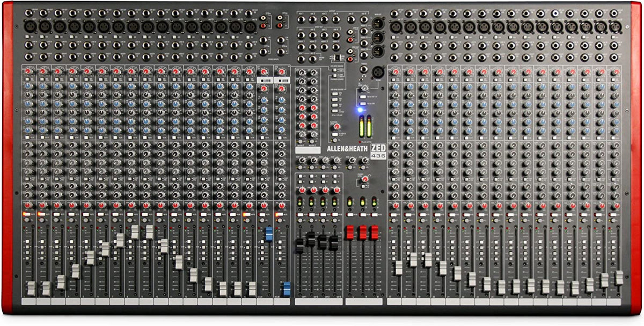Raise the red left master fader
This screenshot has height=326, width=644.
pos(350,234)
